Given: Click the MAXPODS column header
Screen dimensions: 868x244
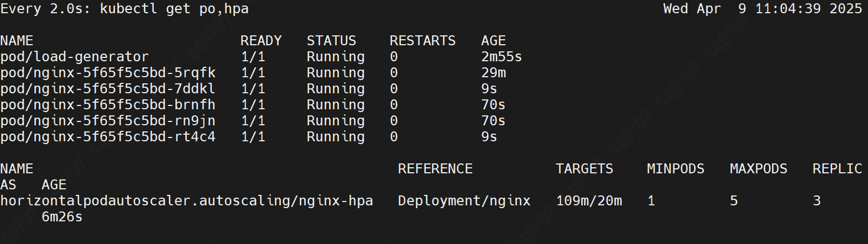Looking at the screenshot, I should [759, 169].
